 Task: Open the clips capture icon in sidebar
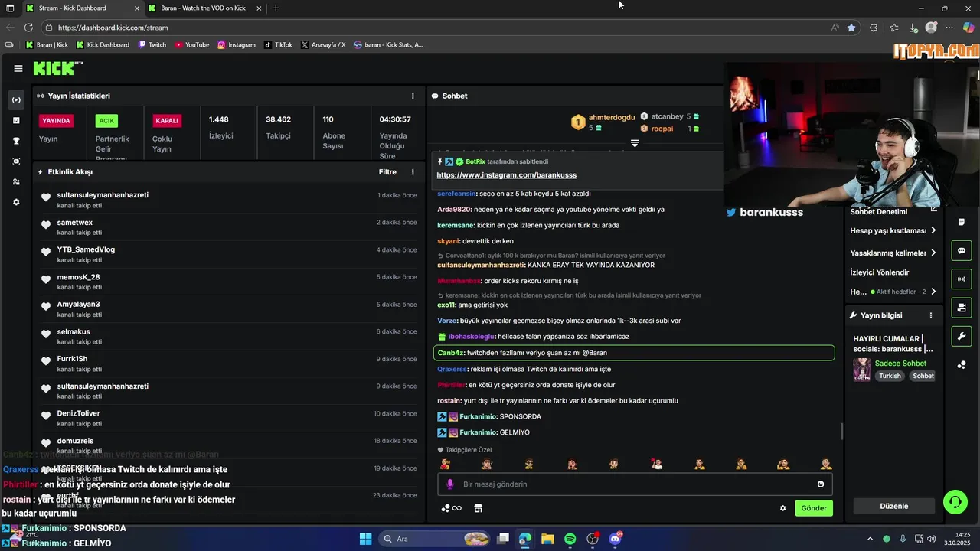(16, 161)
